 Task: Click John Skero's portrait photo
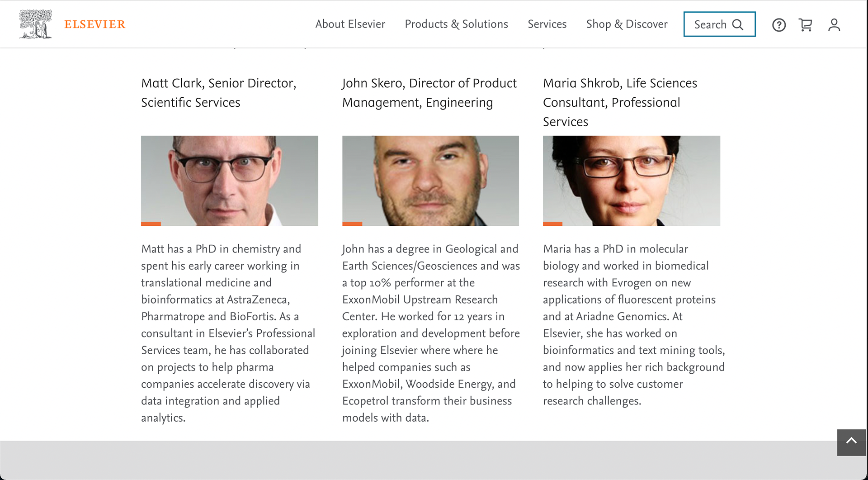(x=430, y=181)
